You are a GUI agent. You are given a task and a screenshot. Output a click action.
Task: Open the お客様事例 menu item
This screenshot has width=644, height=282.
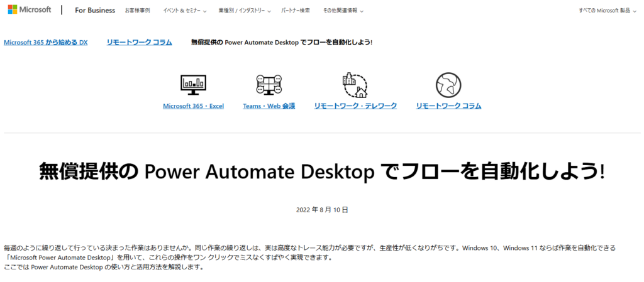click(x=137, y=11)
